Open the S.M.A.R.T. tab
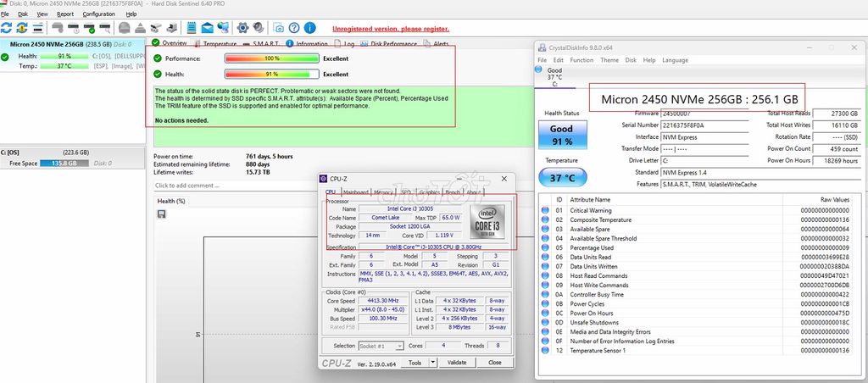Screen dimensions: 868x383 [261, 44]
